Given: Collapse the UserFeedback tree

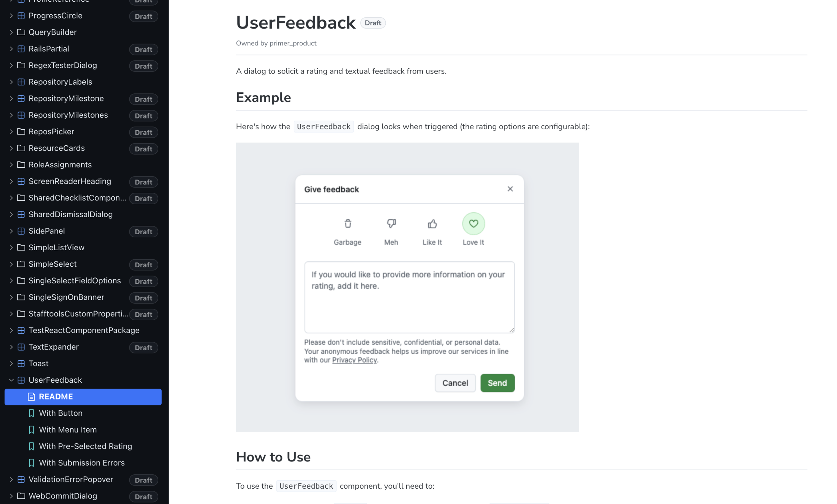Looking at the screenshot, I should [11, 380].
